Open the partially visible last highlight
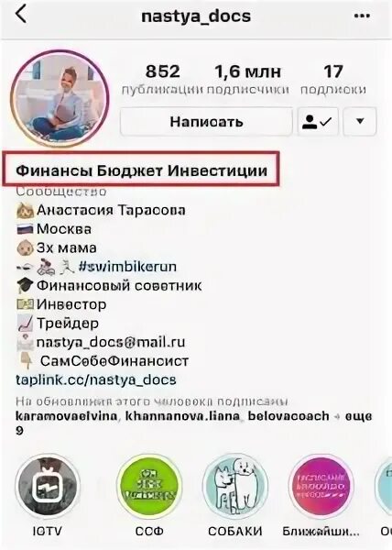 coord(383,487)
